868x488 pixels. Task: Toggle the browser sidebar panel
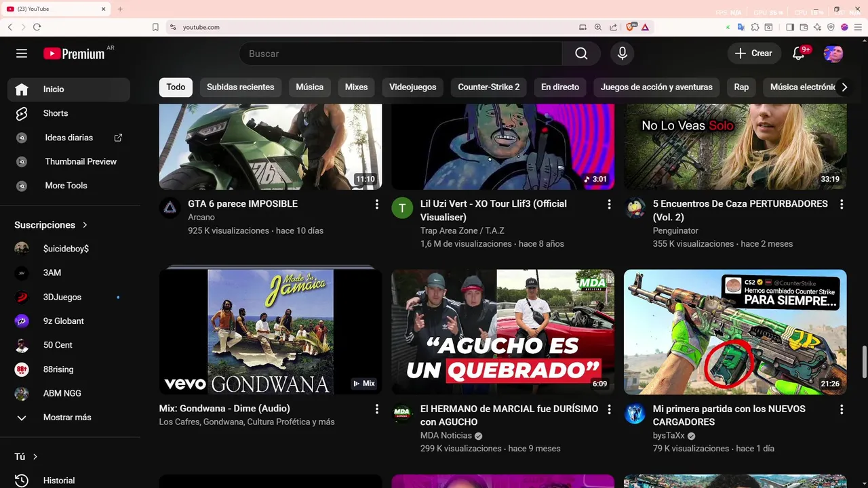tap(790, 27)
